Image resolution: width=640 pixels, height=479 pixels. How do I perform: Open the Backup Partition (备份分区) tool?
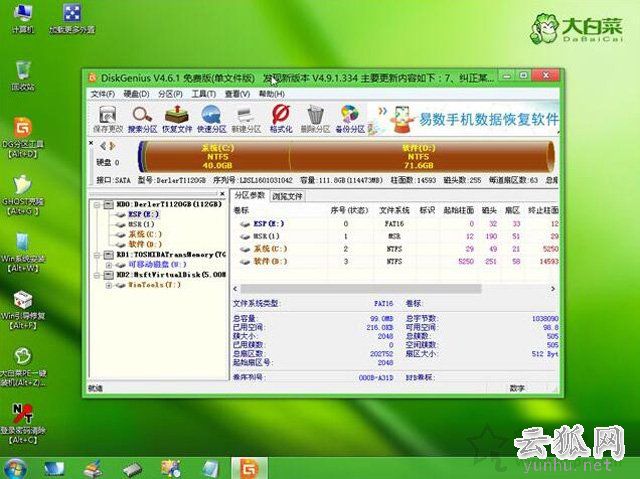click(350, 119)
